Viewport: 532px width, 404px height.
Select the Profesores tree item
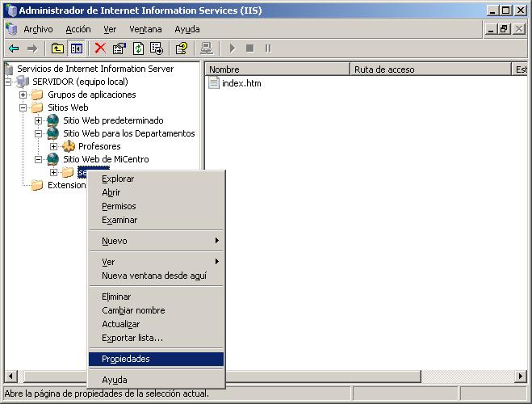[99, 146]
